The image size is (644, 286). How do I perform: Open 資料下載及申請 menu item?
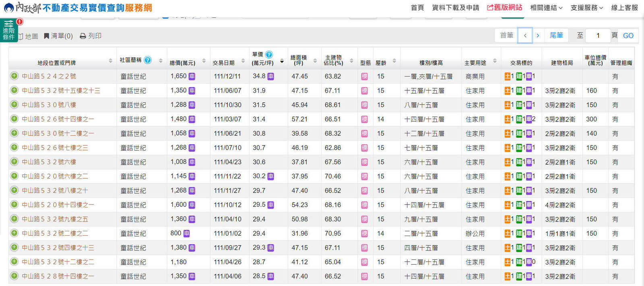(455, 8)
